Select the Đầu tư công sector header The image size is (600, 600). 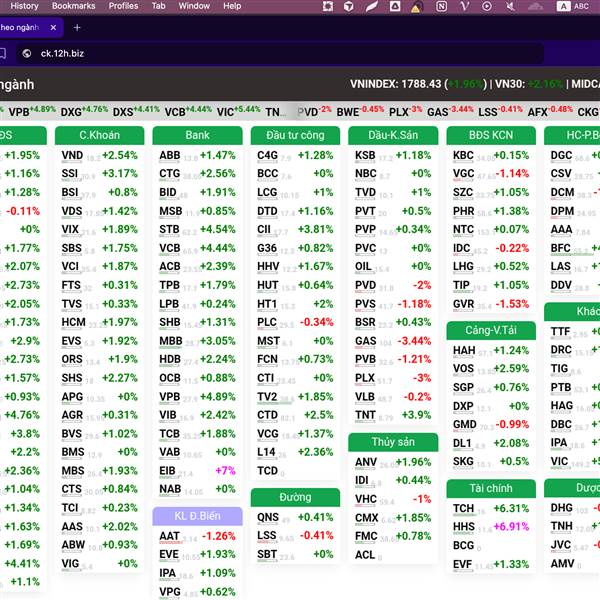point(295,135)
